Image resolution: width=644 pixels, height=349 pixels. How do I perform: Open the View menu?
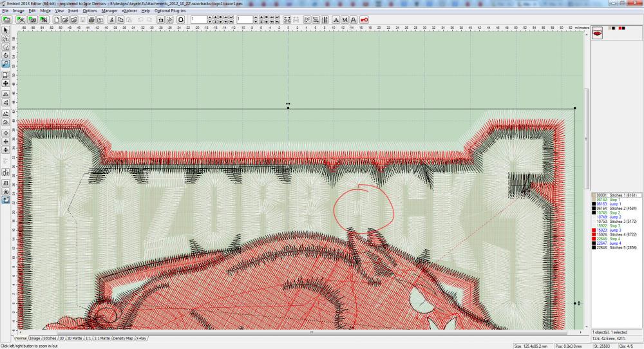[59, 11]
